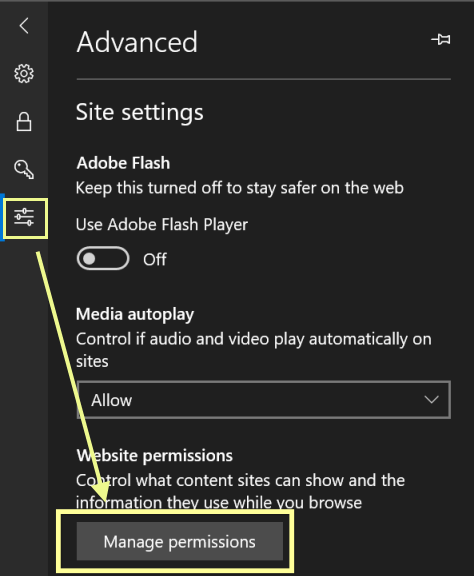Click the Control if audio and video description
Screen dimensions: 474x576
tap(254, 350)
